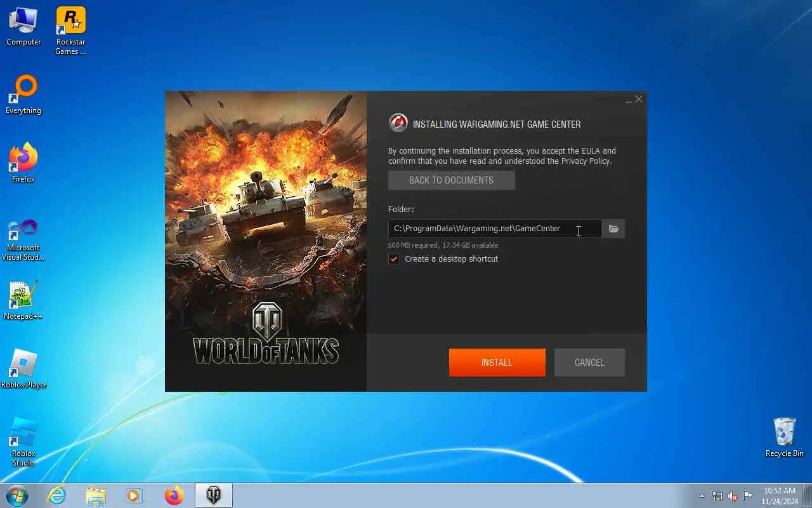Select the Recycle Bin icon
Image resolution: width=812 pixels, height=508 pixels.
click(785, 437)
